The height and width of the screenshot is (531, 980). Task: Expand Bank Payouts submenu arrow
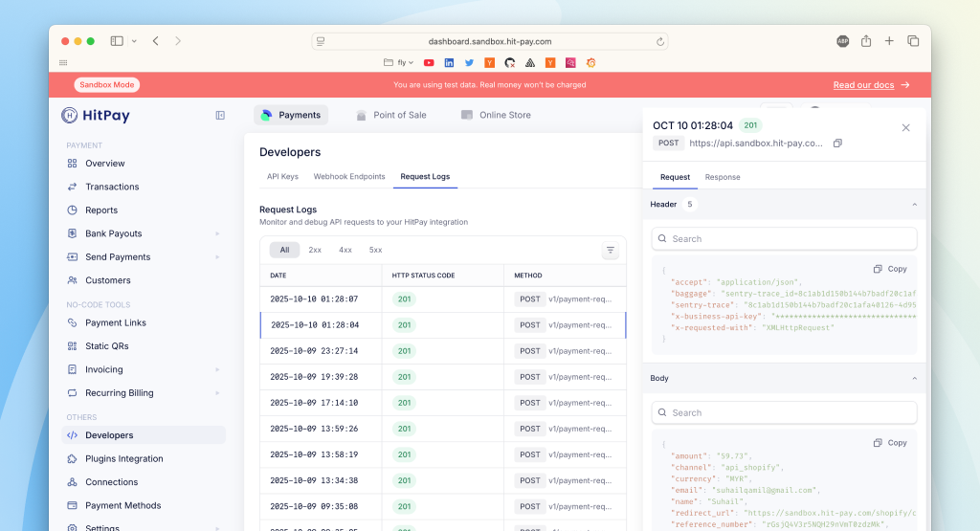coord(217,233)
